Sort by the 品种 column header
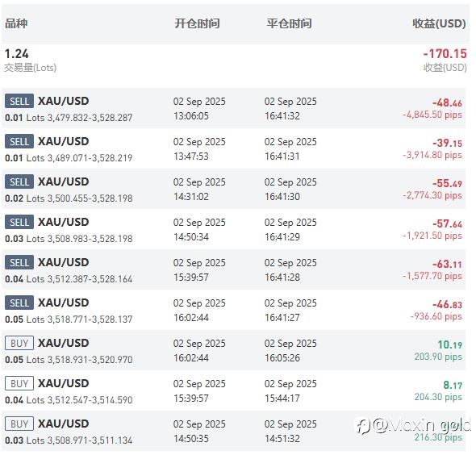Screen dimensions: 476x455 pyautogui.click(x=16, y=23)
